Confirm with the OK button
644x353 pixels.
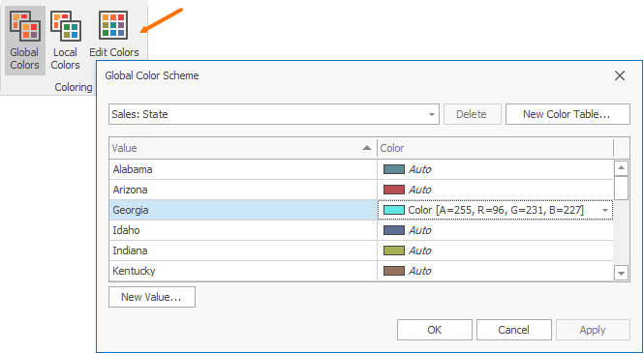pyautogui.click(x=435, y=330)
